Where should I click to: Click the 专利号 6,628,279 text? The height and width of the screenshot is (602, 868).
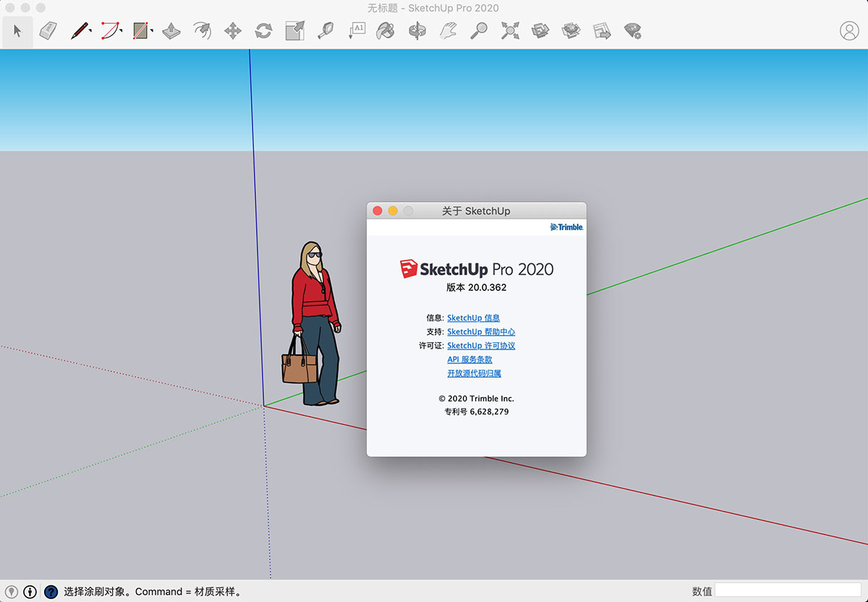tap(476, 412)
